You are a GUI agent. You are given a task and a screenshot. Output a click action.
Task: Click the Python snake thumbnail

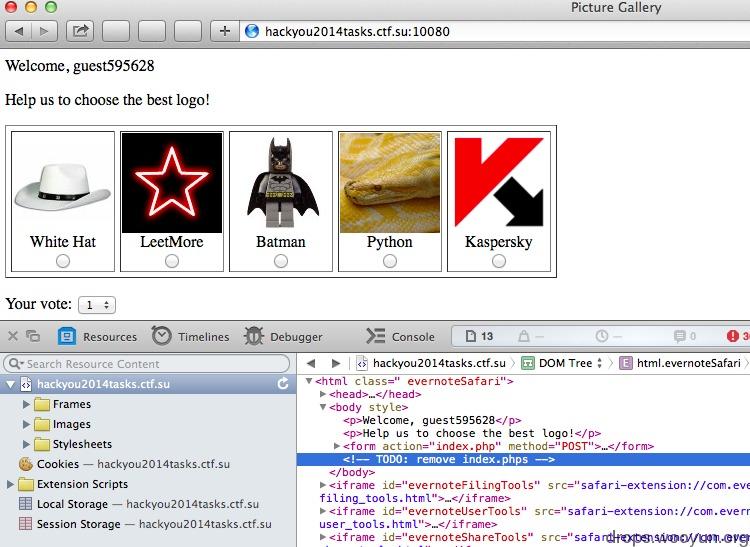390,183
